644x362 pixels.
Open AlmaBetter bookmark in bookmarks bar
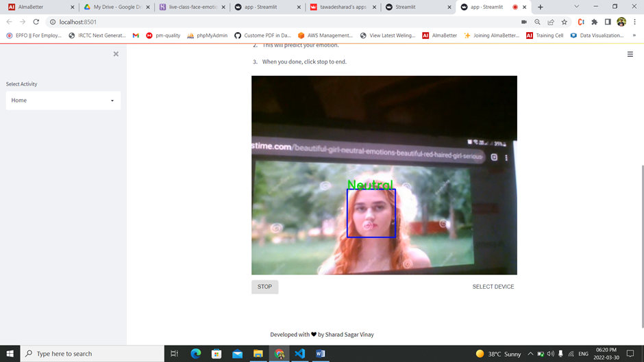(x=439, y=36)
